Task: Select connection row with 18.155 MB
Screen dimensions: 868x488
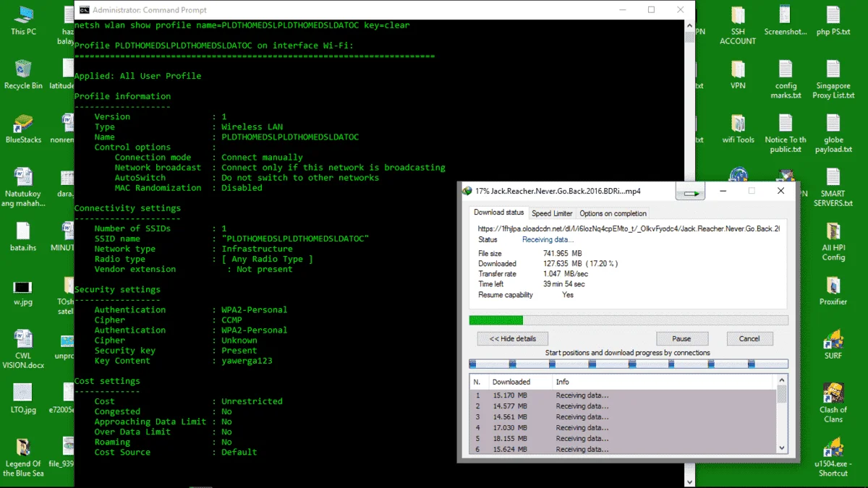Action: tap(623, 439)
